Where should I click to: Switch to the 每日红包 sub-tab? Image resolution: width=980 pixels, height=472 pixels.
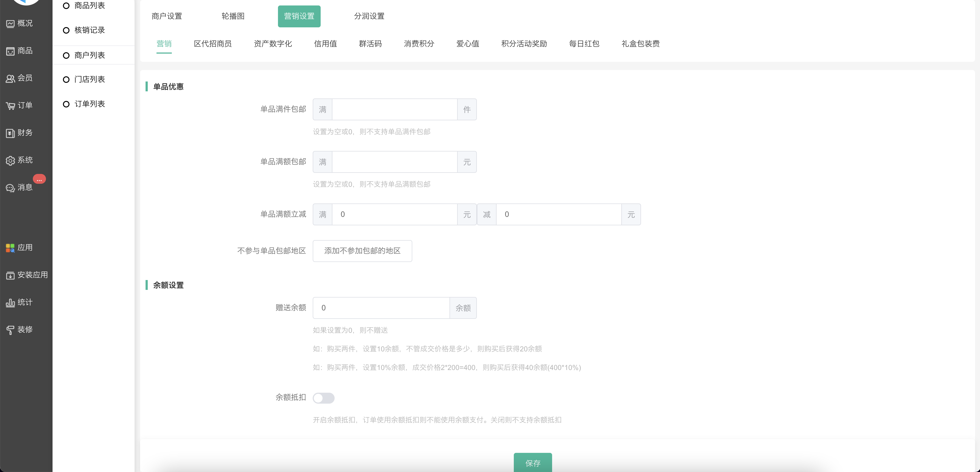pos(584,44)
